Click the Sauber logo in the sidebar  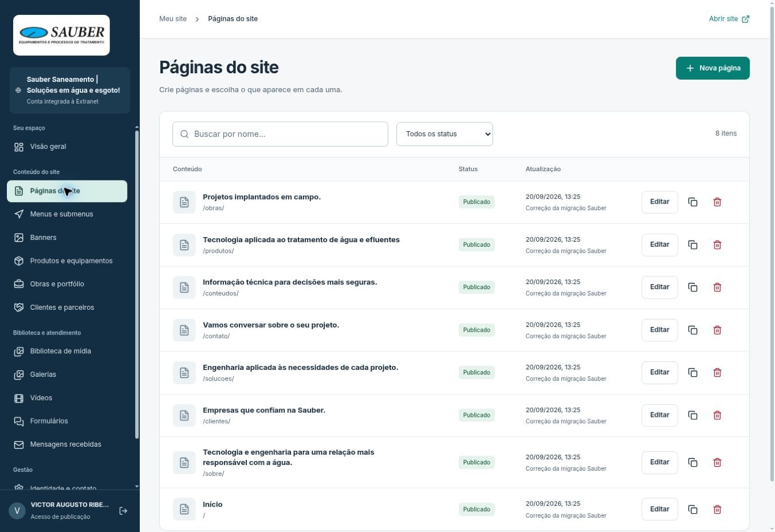61,35
